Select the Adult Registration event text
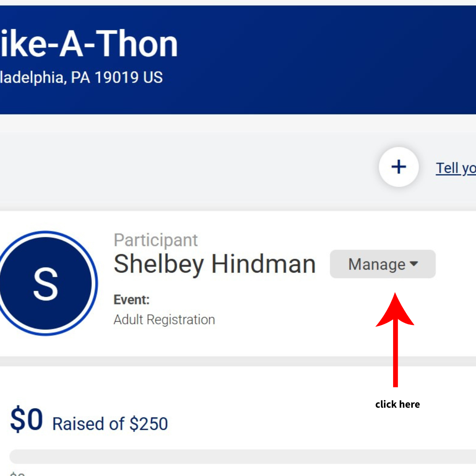This screenshot has width=476, height=476. pyautogui.click(x=164, y=320)
